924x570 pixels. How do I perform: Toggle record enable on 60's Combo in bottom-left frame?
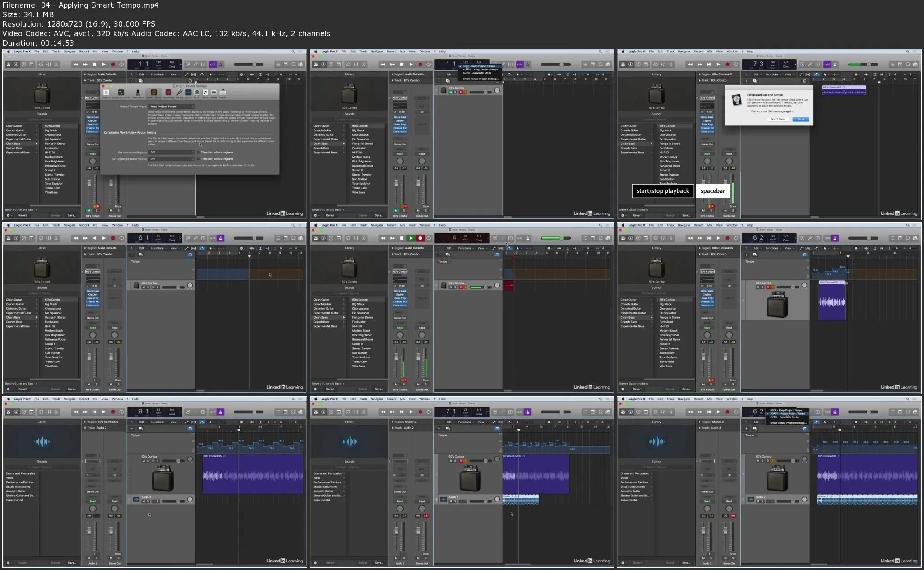coord(153,461)
